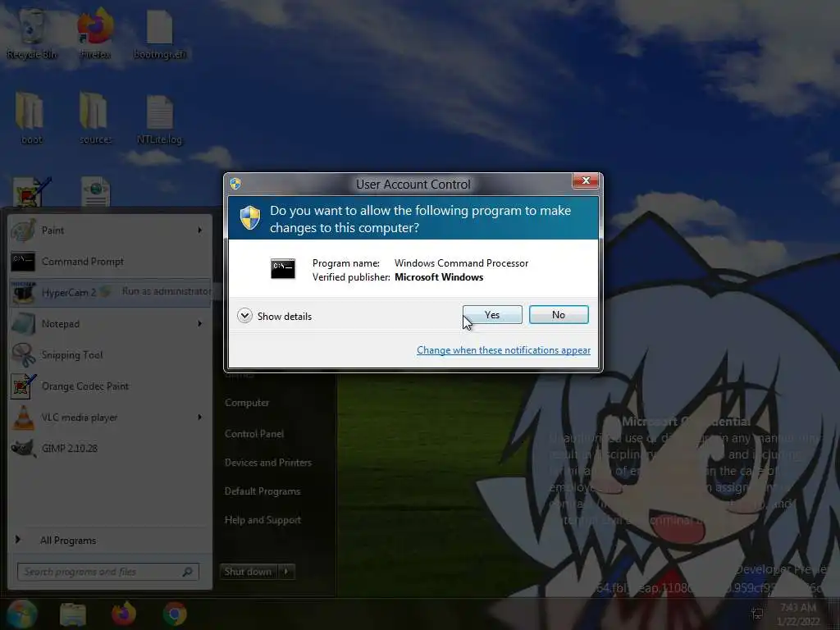Viewport: 840px width, 630px height.
Task: Click the Windows Command Processor program icon
Action: pos(283,268)
